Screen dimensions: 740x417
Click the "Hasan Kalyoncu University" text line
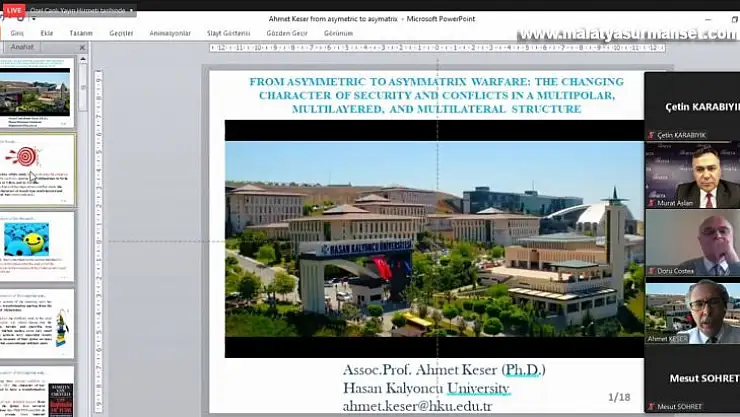(426, 388)
